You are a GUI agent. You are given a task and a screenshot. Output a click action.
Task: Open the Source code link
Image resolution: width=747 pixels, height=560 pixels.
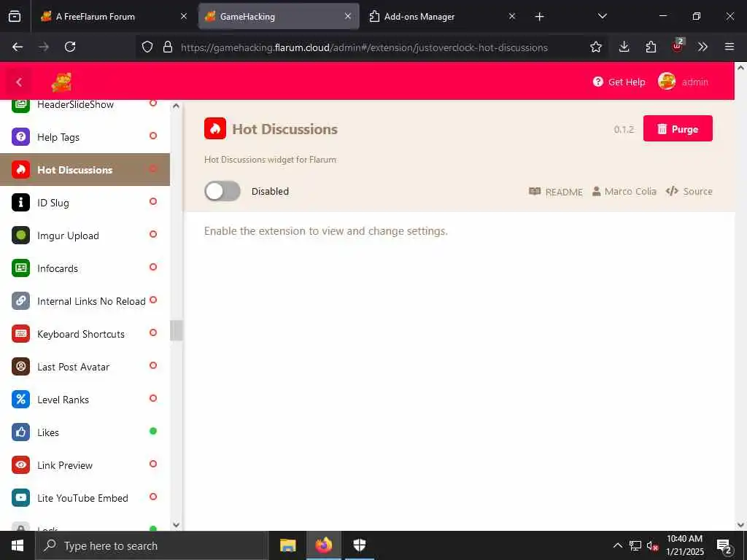click(689, 192)
